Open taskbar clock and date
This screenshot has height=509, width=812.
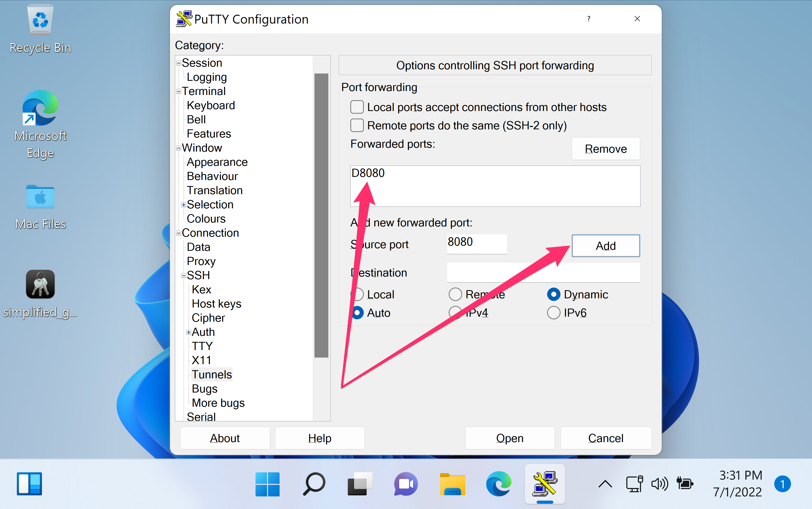coord(738,484)
